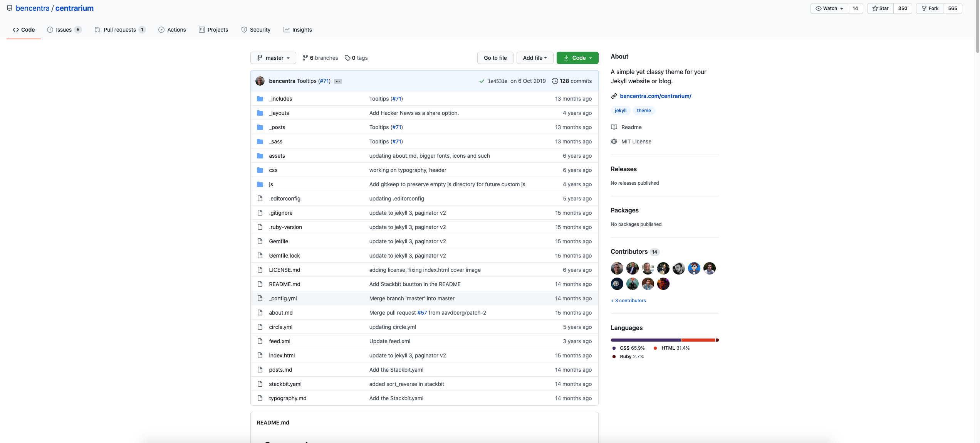Click the HTML segment of the languages bar

[698, 340]
